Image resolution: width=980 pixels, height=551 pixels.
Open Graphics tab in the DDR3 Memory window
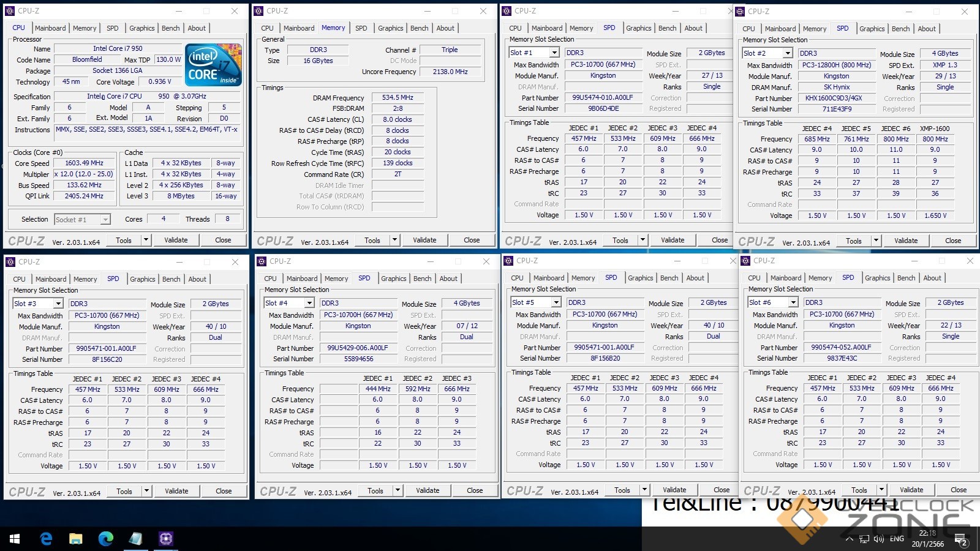[390, 28]
